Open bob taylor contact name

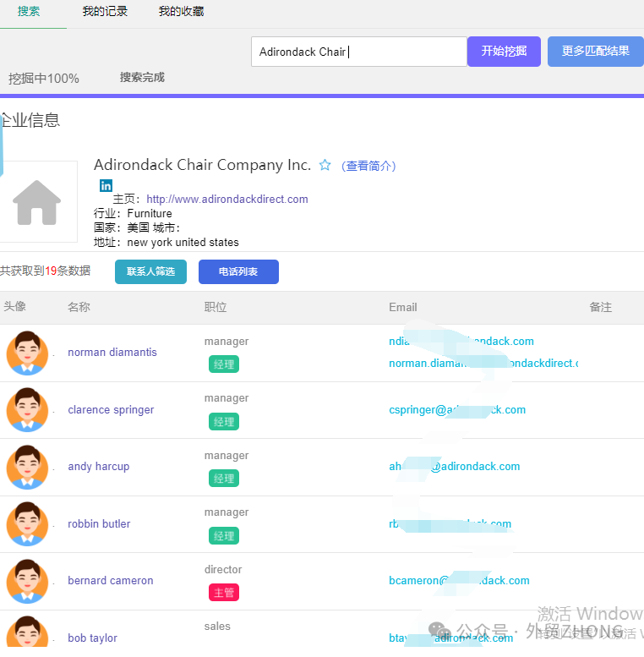92,638
